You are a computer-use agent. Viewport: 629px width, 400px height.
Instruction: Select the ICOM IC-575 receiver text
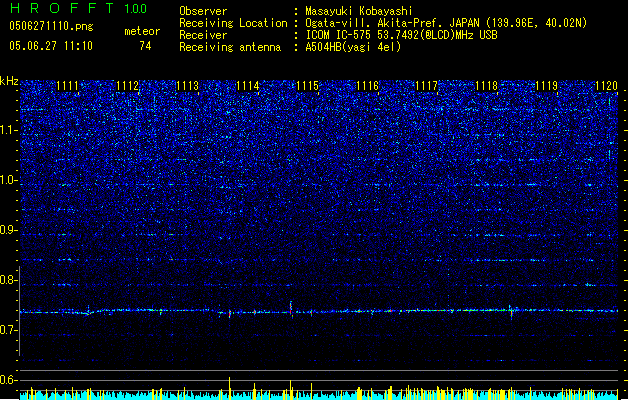[x=401, y=35]
